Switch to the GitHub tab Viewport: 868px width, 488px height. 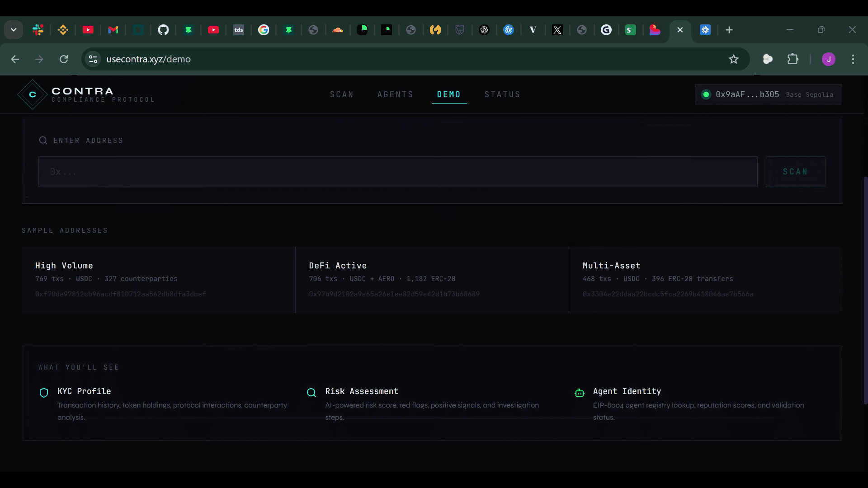(x=163, y=30)
